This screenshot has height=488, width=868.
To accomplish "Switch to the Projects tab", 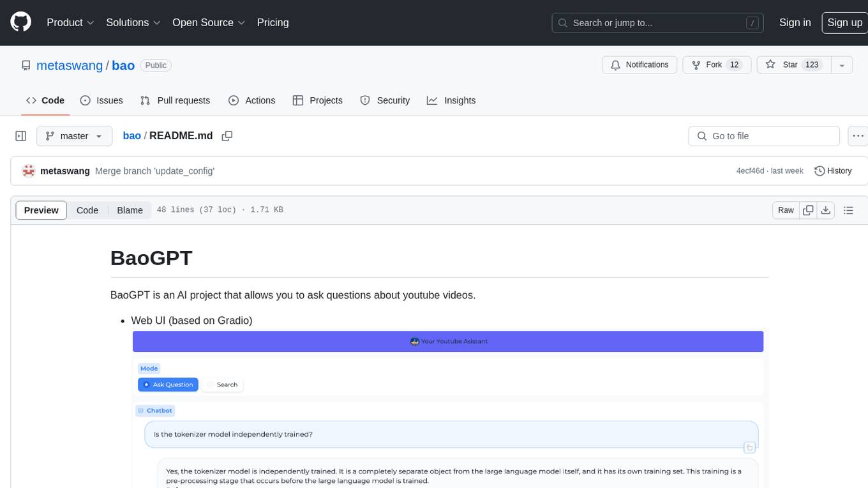I will [317, 100].
